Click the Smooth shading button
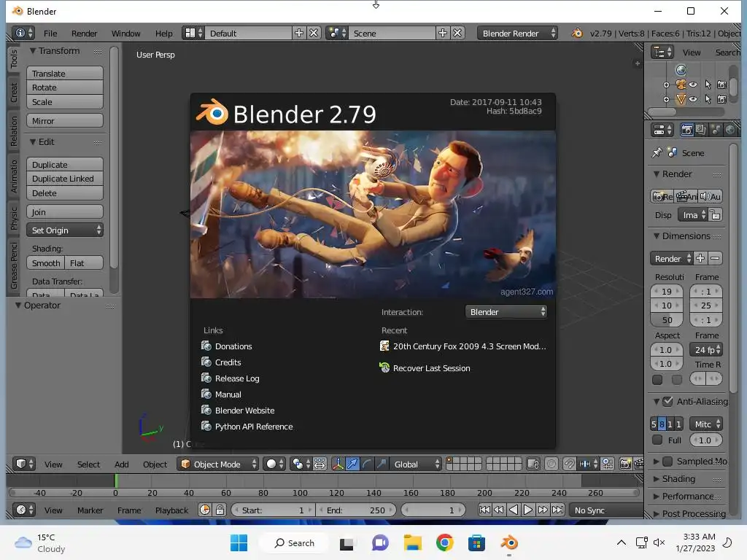This screenshot has width=747, height=560. [46, 263]
